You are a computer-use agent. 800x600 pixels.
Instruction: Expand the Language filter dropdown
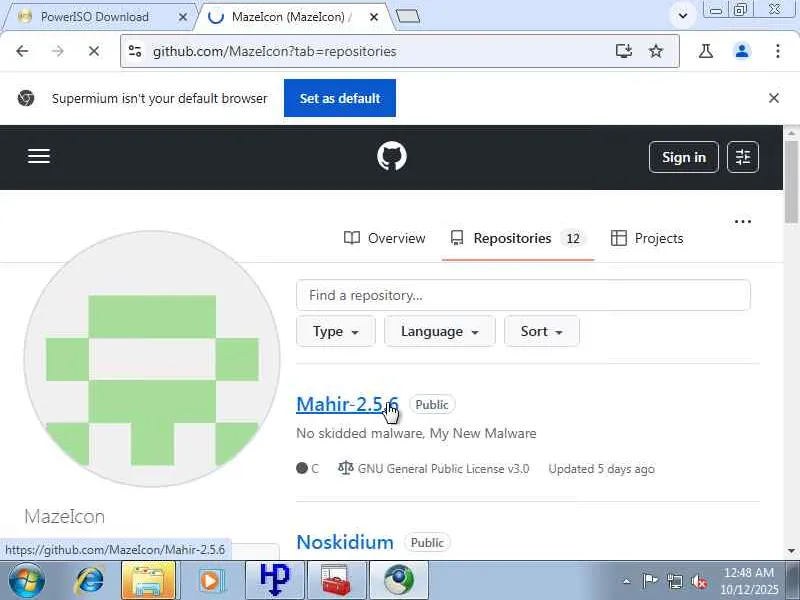coord(440,332)
